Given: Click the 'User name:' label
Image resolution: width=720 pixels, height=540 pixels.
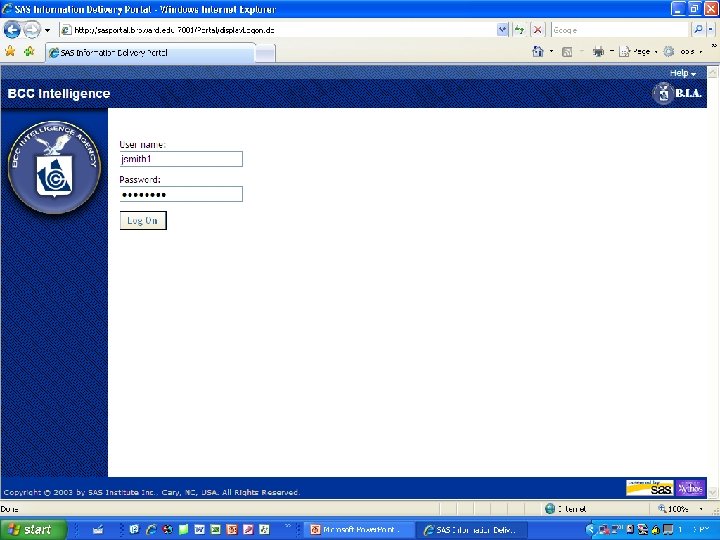Looking at the screenshot, I should click(142, 144).
